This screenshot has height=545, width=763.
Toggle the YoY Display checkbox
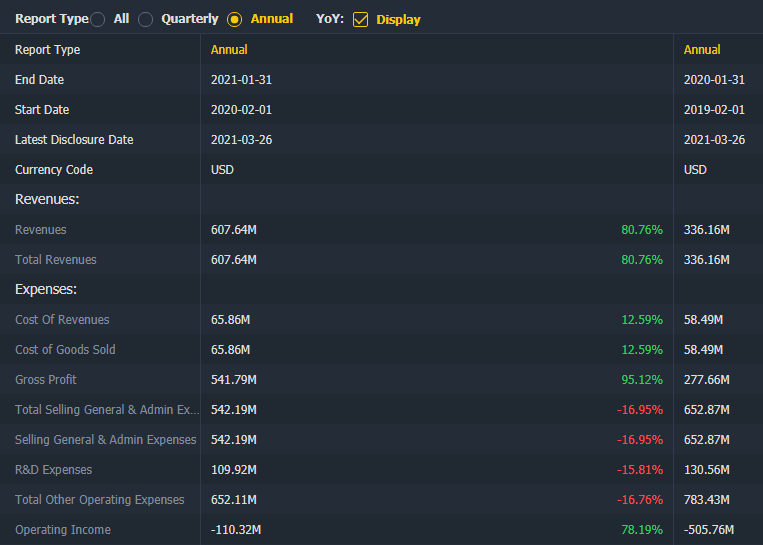click(x=361, y=19)
